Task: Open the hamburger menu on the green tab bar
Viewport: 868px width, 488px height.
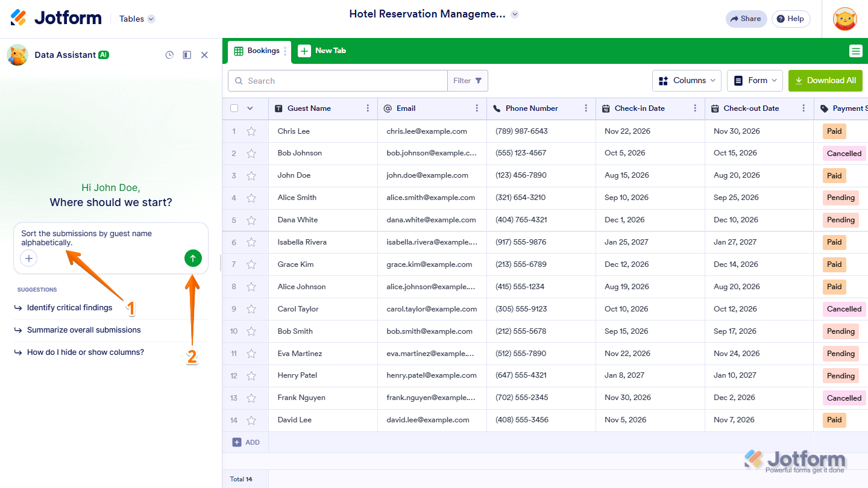Action: pos(856,51)
